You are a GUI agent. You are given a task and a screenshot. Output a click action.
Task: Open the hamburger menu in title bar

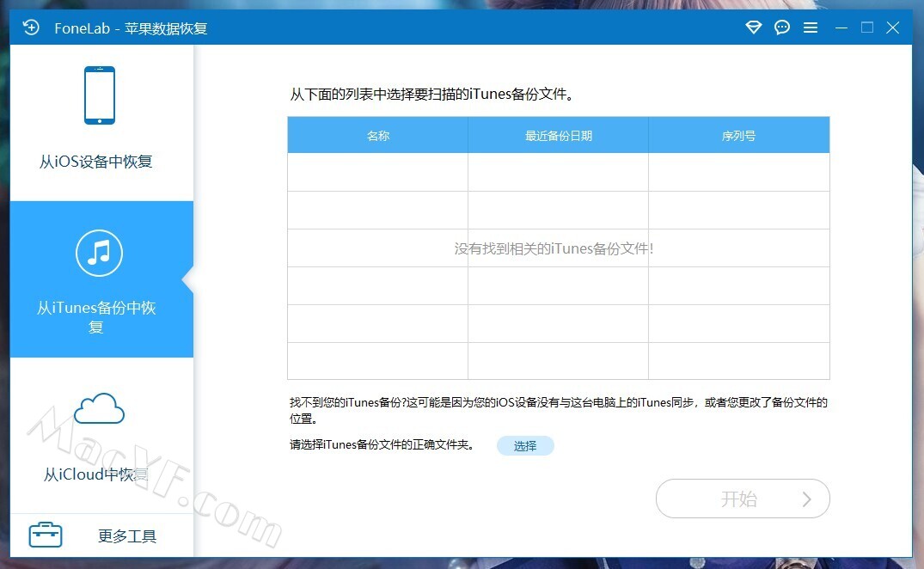[x=810, y=28]
